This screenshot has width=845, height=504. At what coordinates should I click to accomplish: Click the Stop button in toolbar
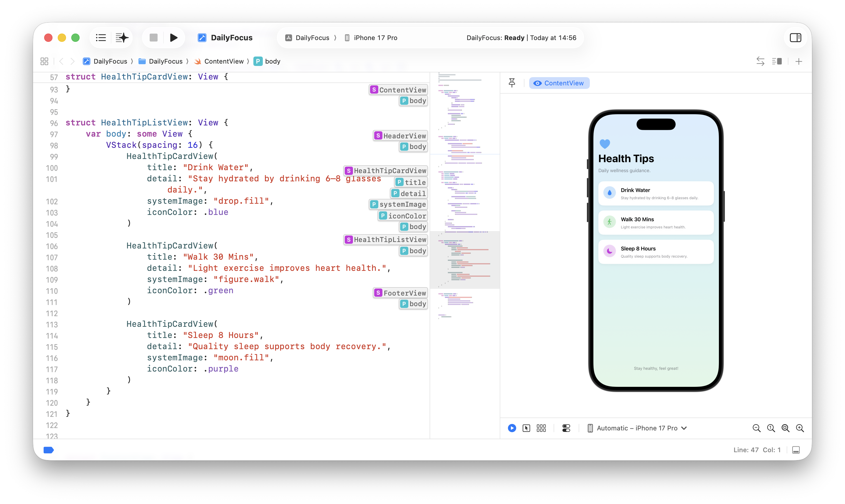click(154, 38)
